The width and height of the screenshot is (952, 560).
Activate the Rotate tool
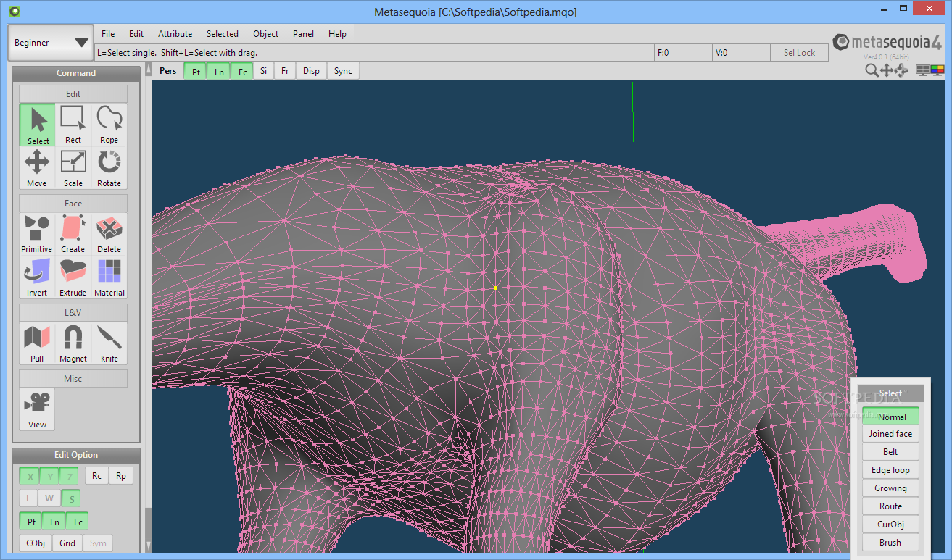coord(109,168)
